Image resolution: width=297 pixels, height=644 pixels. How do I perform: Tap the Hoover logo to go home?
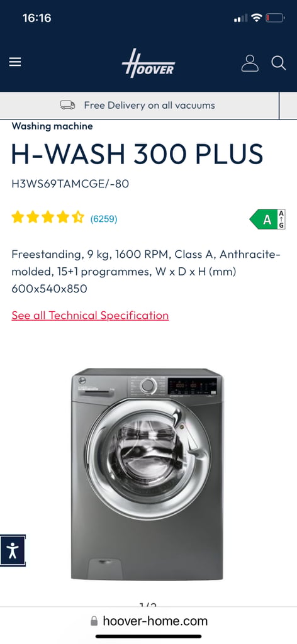pos(148,63)
